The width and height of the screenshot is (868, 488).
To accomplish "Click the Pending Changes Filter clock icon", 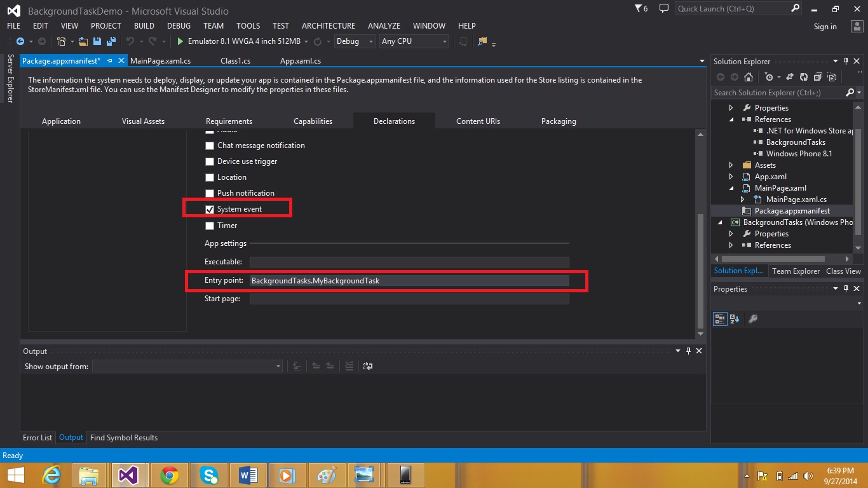I will click(x=769, y=77).
